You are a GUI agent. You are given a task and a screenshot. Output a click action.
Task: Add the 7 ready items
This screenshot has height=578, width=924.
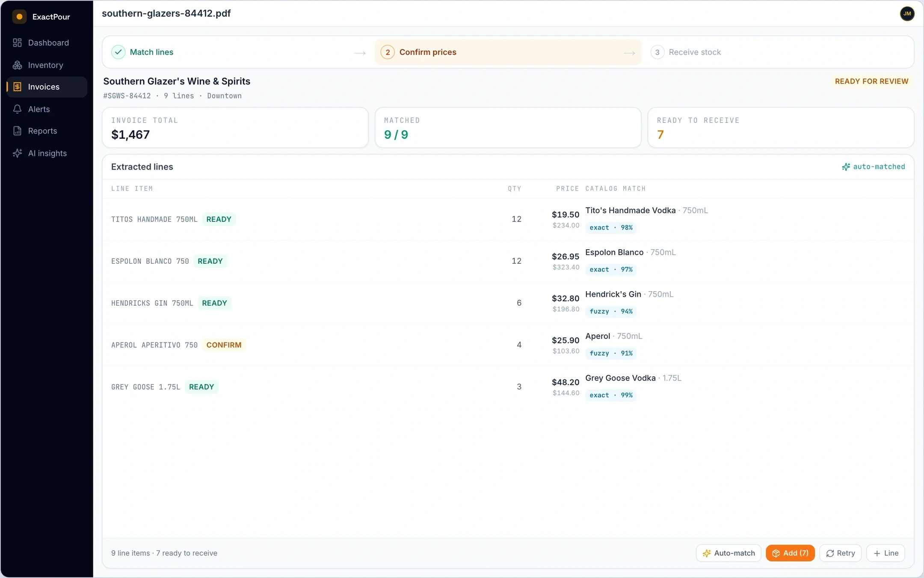pos(790,553)
